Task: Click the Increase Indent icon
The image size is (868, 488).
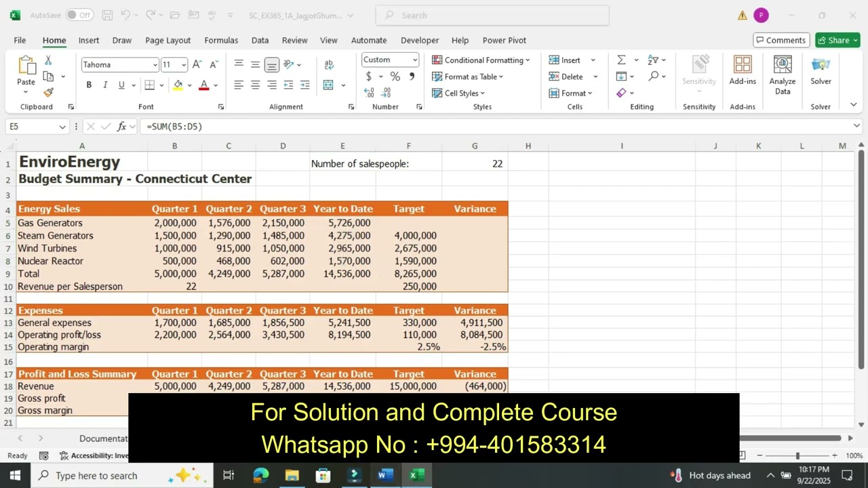Action: coord(305,85)
